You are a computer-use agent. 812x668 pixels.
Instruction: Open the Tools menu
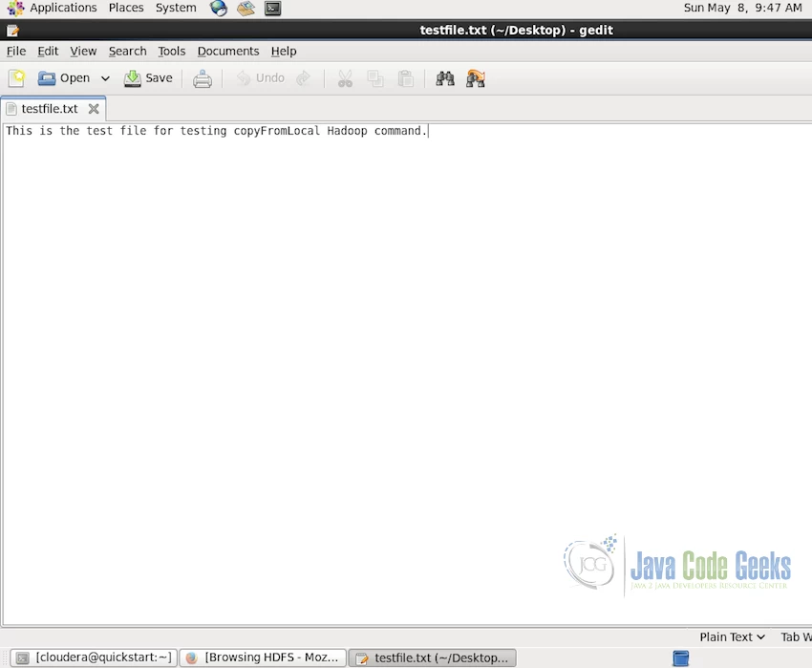tap(171, 52)
